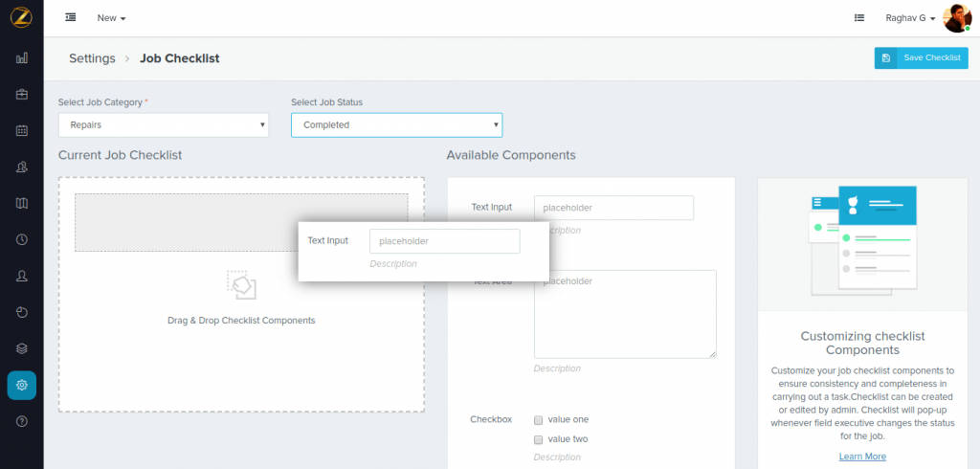Screen dimensions: 980x469
Task: Click the settings gear icon in sidebar
Action: [21, 385]
